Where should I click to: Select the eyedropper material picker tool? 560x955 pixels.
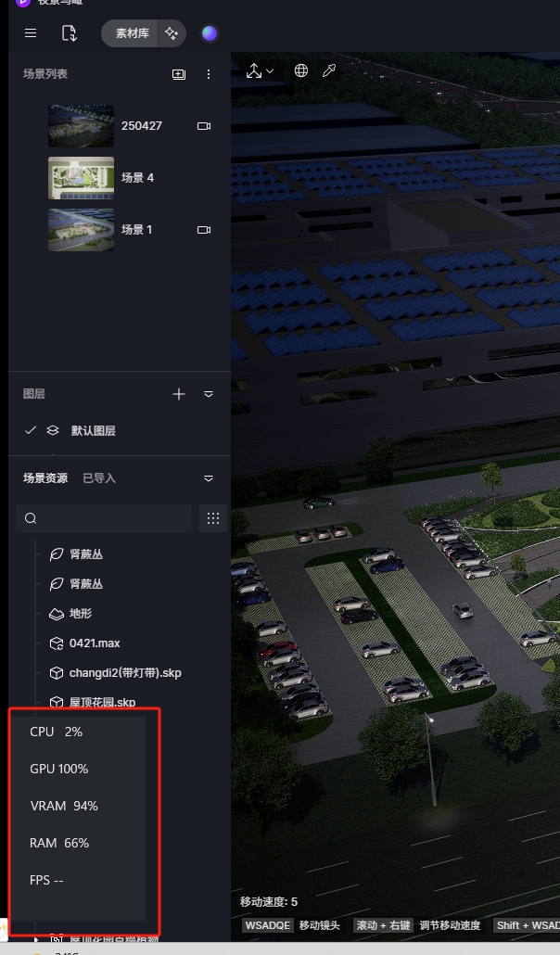point(329,70)
